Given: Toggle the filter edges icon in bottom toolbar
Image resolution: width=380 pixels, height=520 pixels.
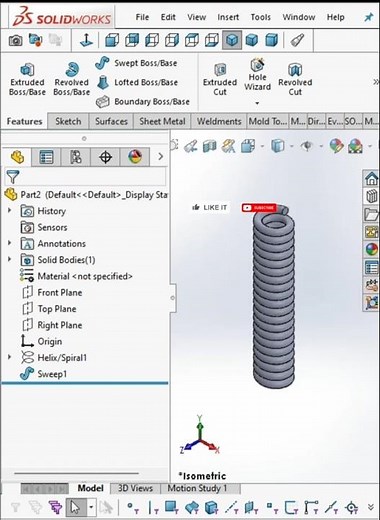Looking at the screenshot, I should point(153,508).
